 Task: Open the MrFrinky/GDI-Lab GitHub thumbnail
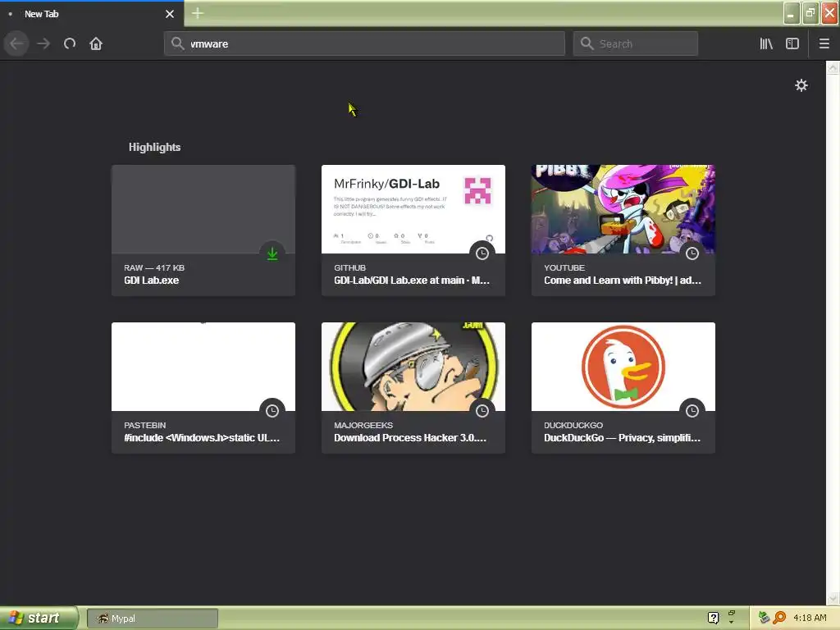[x=413, y=209]
